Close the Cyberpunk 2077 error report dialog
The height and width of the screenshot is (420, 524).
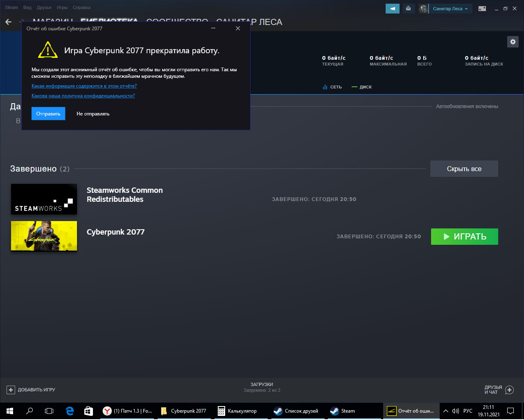click(x=238, y=28)
